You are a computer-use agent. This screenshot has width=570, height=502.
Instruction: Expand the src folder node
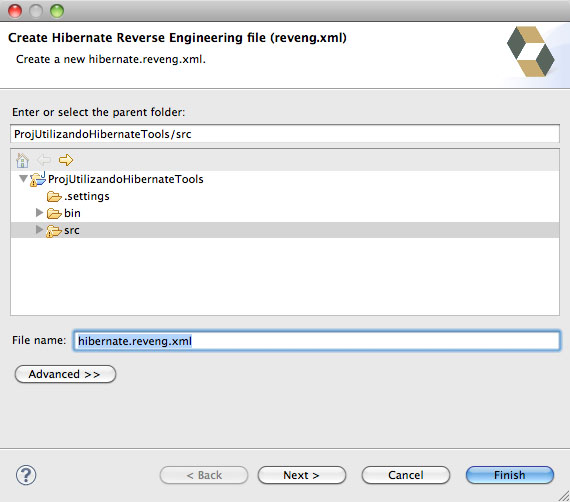[x=39, y=230]
